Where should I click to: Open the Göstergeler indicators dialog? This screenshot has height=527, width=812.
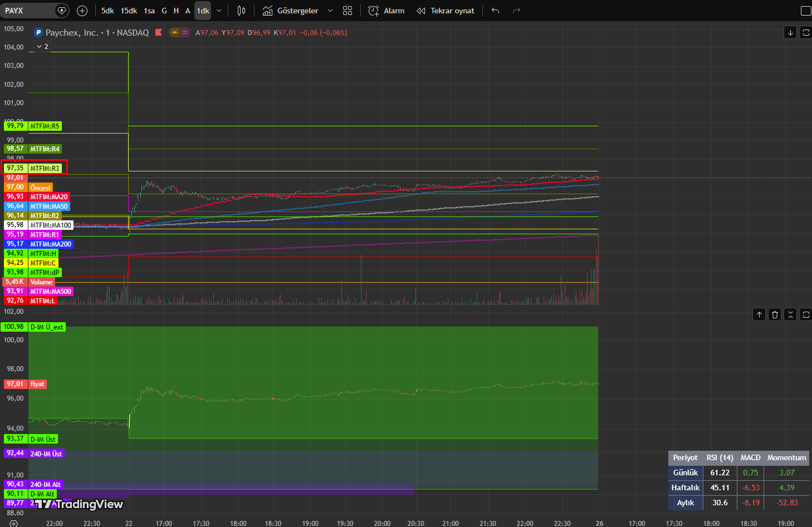coord(291,11)
